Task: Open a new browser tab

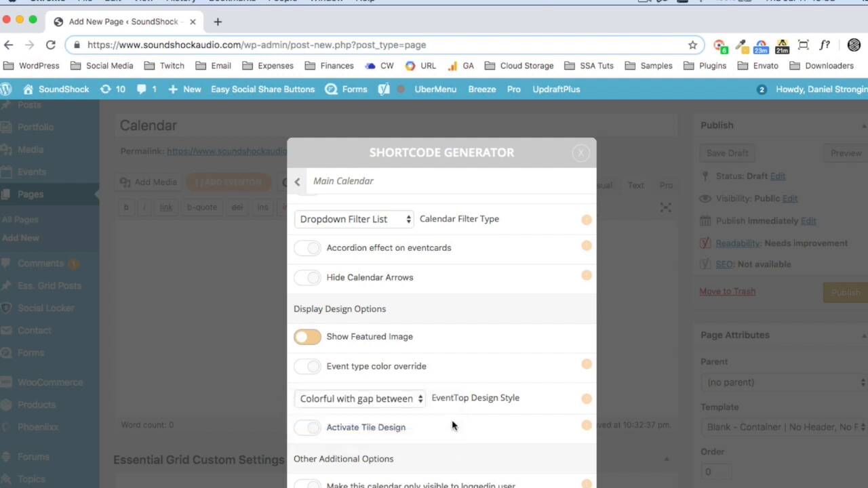Action: click(x=218, y=22)
